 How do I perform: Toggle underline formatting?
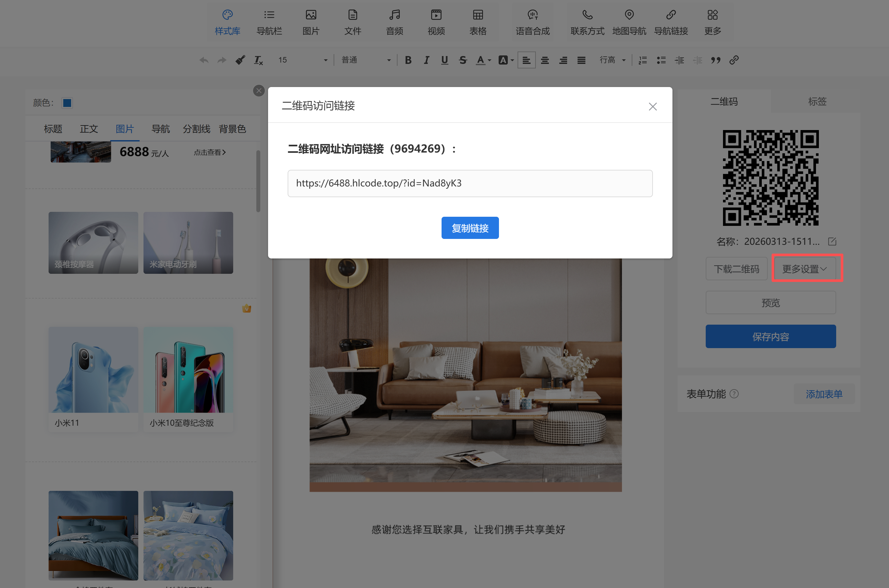click(x=444, y=60)
